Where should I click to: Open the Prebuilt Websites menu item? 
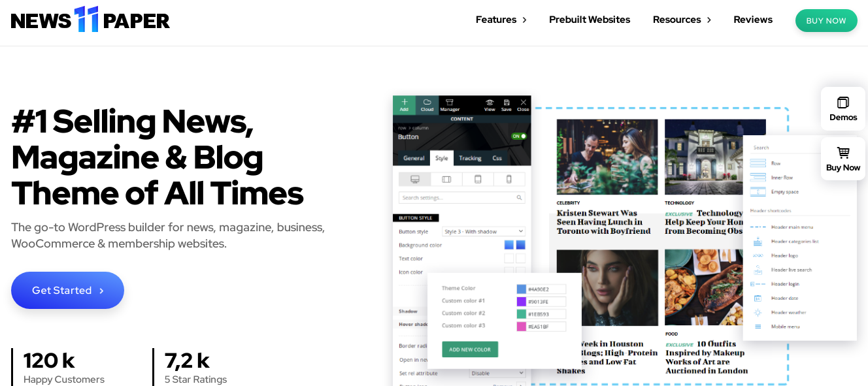(589, 20)
